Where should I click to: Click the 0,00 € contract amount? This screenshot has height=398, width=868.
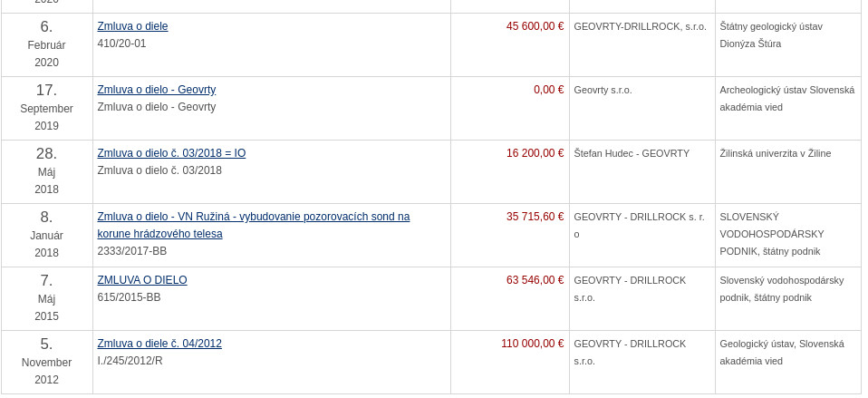[x=548, y=90]
